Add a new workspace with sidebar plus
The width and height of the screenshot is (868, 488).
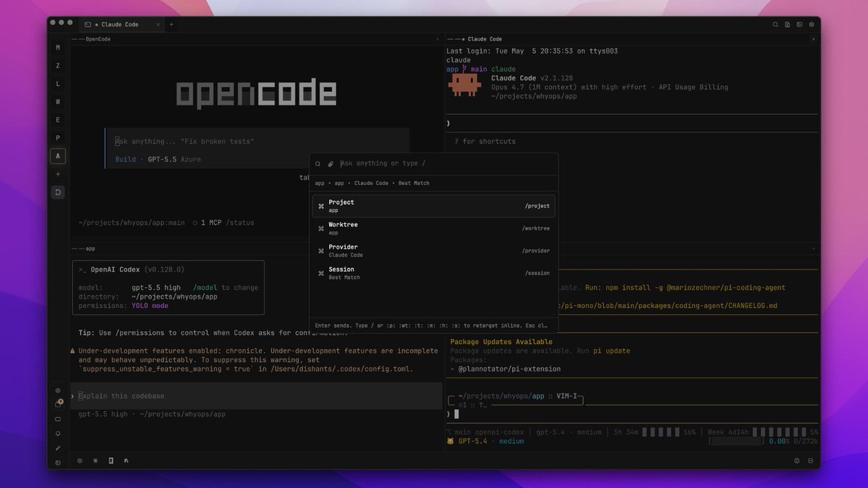(58, 174)
